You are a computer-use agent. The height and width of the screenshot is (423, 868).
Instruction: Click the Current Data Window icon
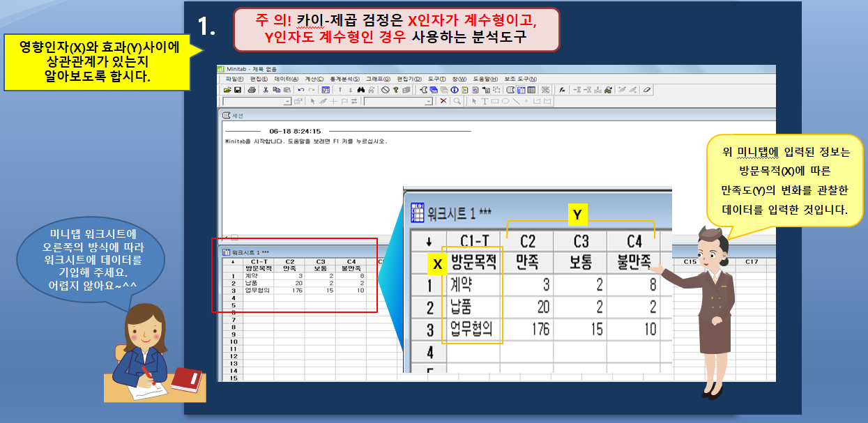521,90
